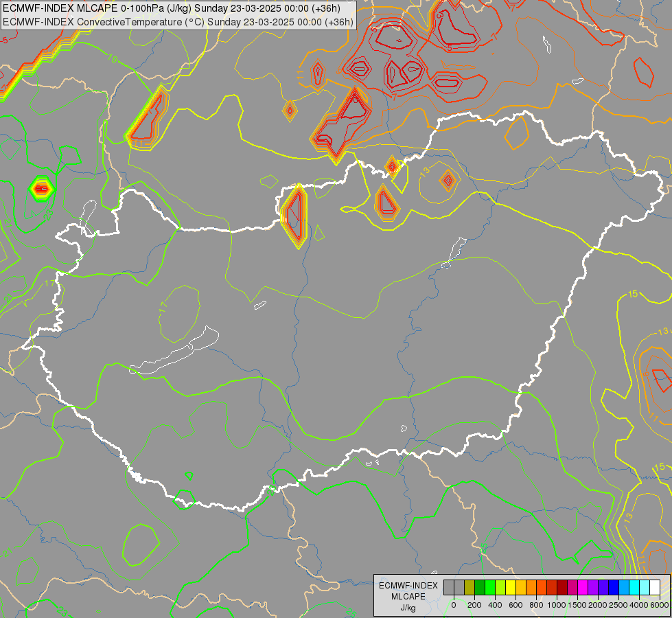Select the dark green legend swatch
672x618 pixels.
[480, 587]
